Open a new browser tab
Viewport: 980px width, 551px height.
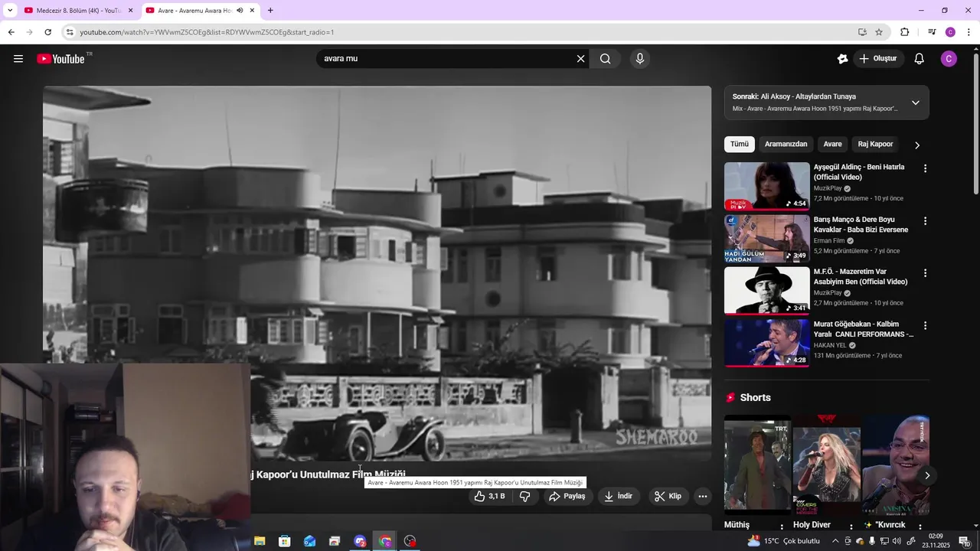coord(270,11)
